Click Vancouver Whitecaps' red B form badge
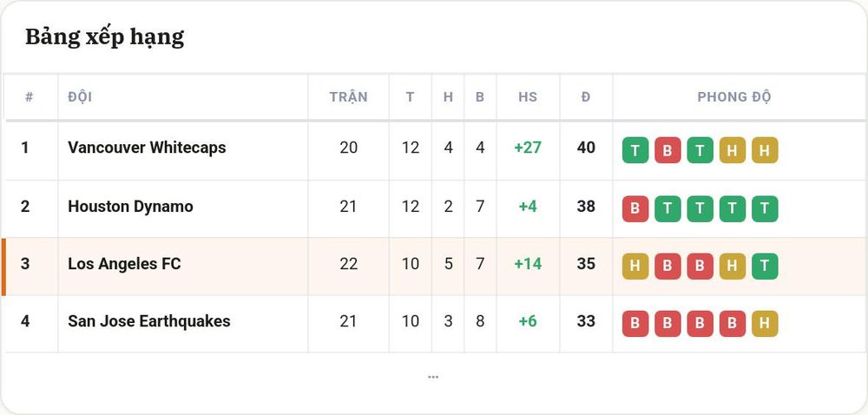 [667, 150]
